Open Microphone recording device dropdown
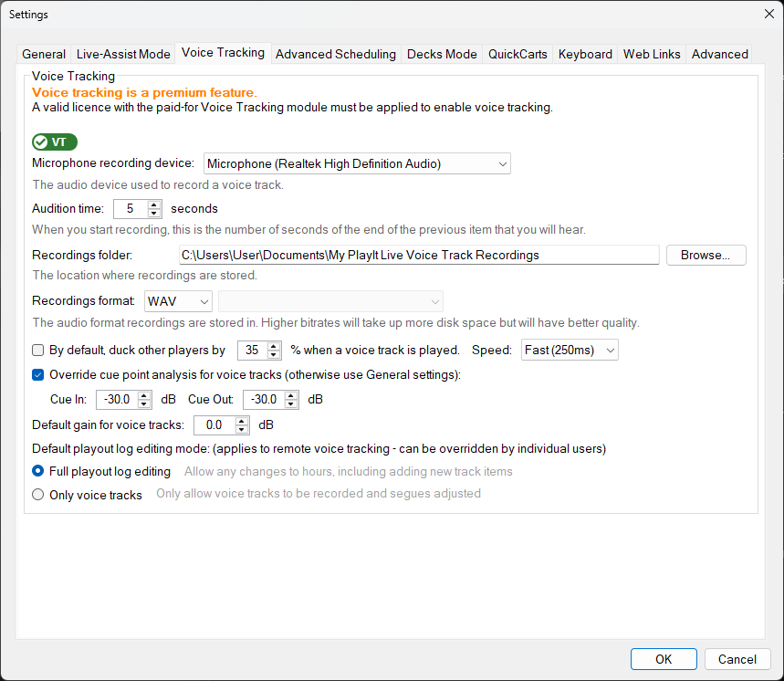 tap(357, 163)
